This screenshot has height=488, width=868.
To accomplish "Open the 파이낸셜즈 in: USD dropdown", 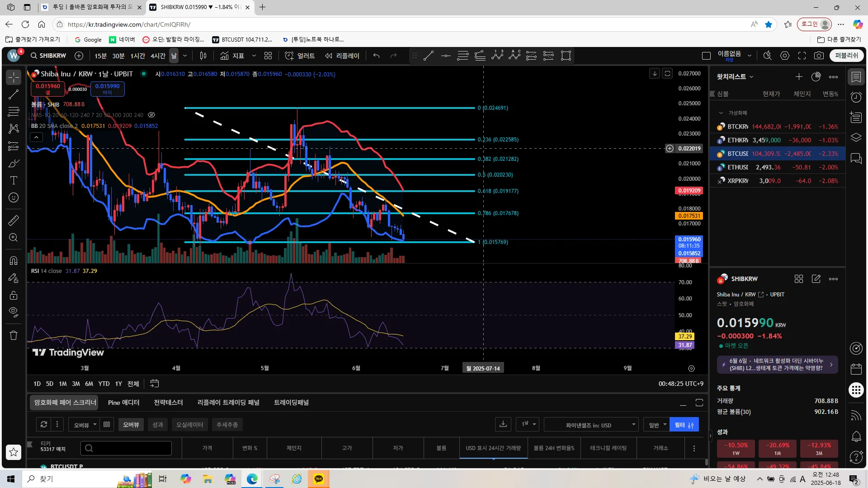I will coord(591,425).
